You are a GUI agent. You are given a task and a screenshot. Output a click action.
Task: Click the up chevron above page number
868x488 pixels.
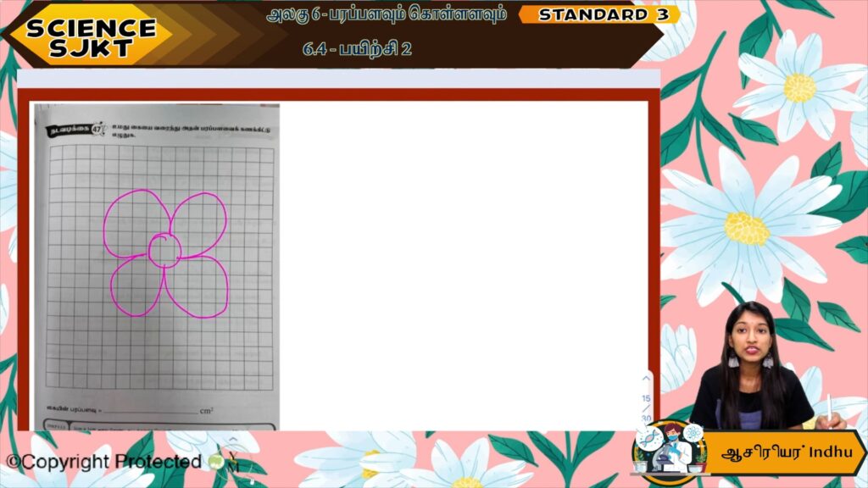click(x=646, y=379)
